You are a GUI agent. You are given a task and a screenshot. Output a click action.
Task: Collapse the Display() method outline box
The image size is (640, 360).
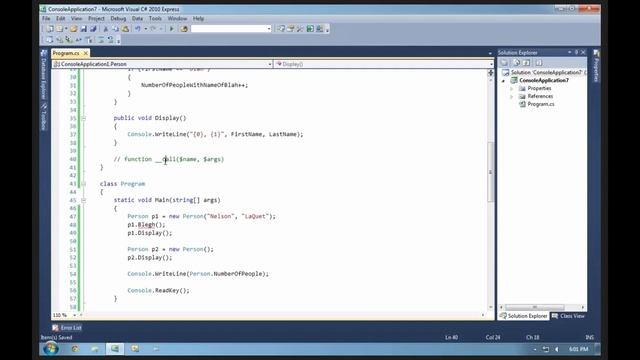coord(83,118)
